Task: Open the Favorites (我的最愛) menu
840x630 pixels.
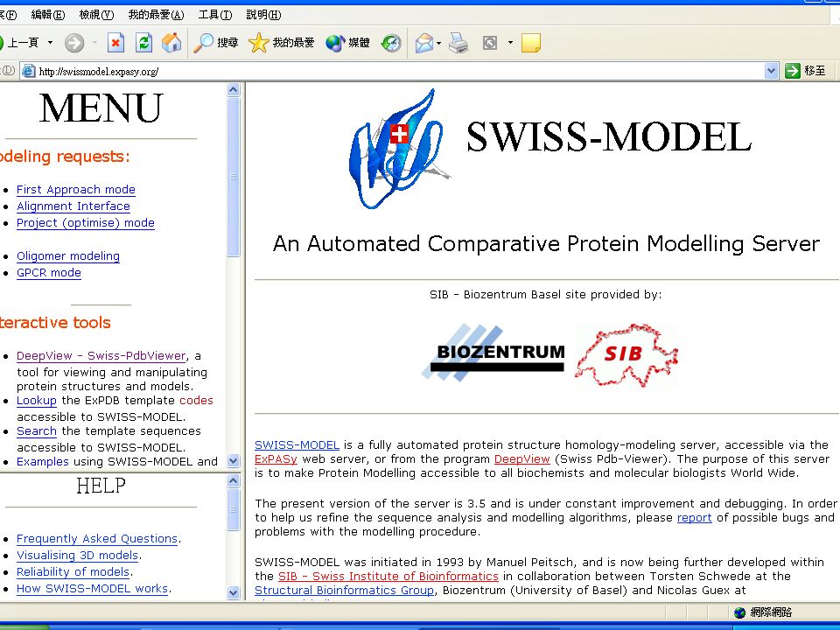Action: point(156,15)
